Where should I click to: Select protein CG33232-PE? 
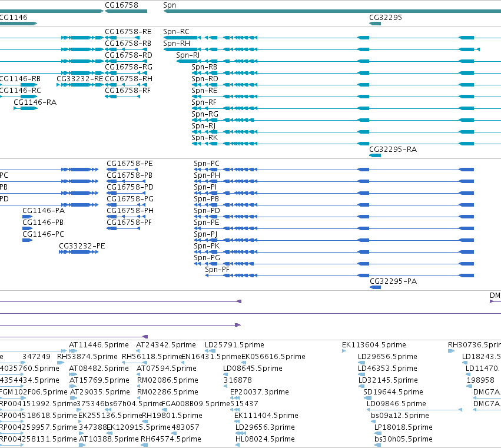tap(82, 246)
